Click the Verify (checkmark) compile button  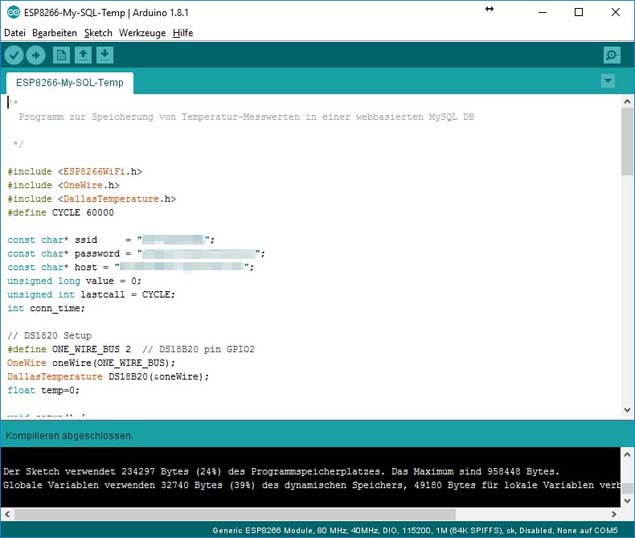coord(14,55)
